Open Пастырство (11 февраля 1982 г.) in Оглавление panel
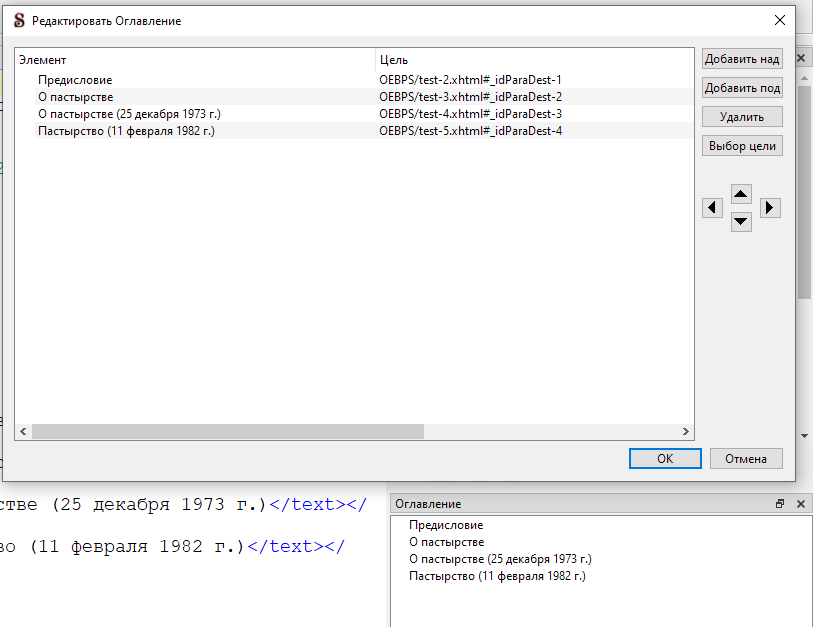This screenshot has height=627, width=813. point(497,577)
